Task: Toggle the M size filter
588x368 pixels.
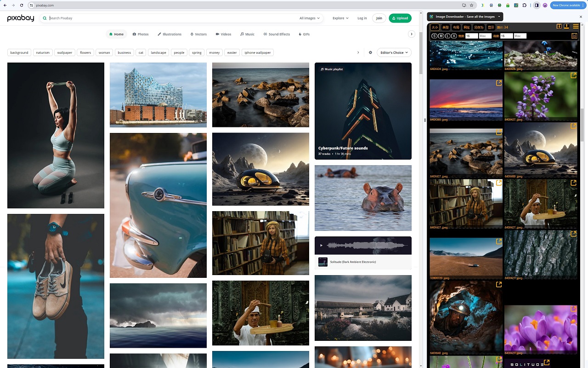Action: pos(441,36)
